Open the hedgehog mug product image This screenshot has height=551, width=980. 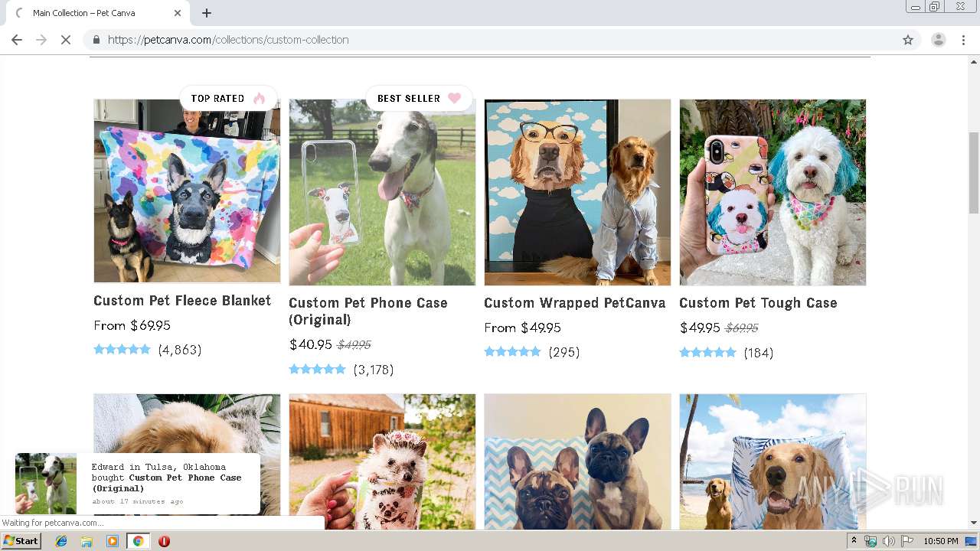(x=382, y=461)
